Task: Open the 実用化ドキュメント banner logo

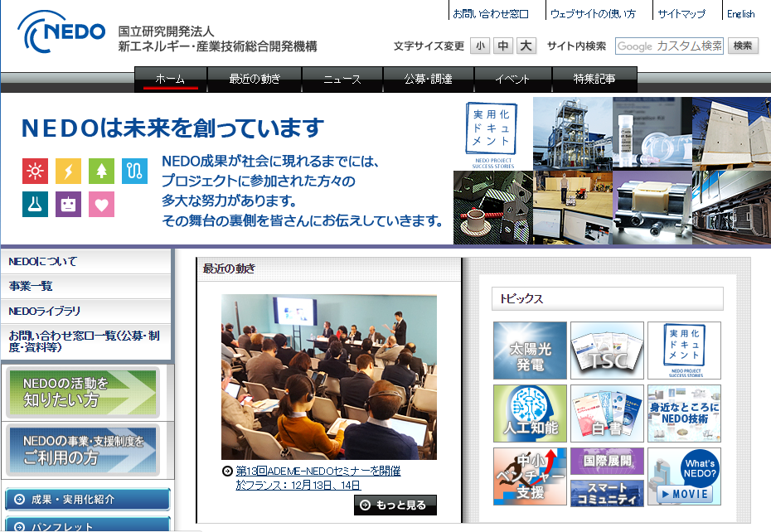Action: coord(492,134)
